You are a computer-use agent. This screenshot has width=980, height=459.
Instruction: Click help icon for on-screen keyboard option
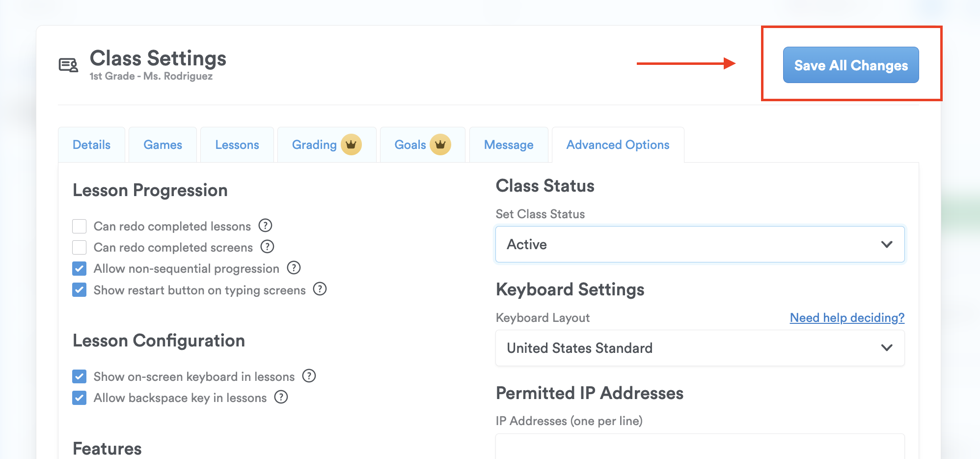point(309,376)
